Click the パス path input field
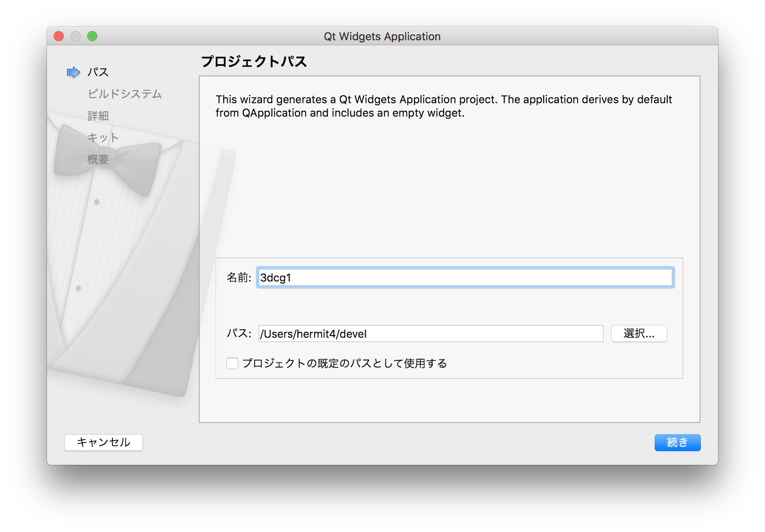Viewport: 765px width, 532px height. pos(431,334)
